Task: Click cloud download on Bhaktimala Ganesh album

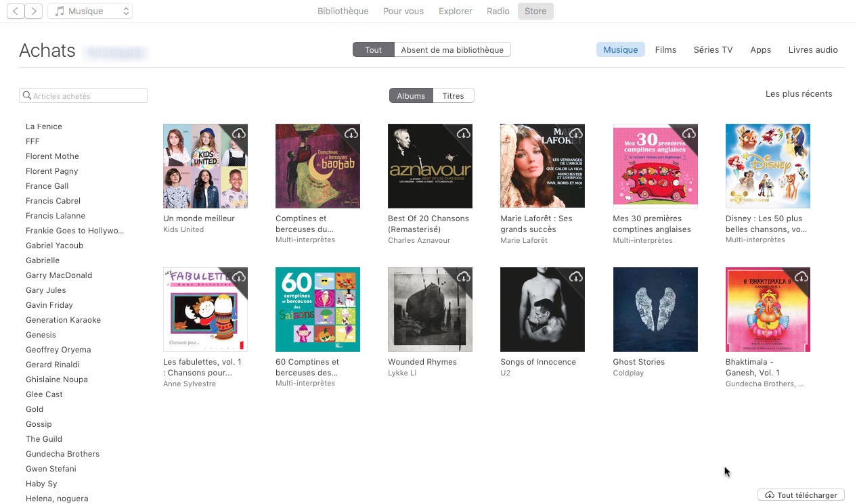Action: (x=800, y=277)
